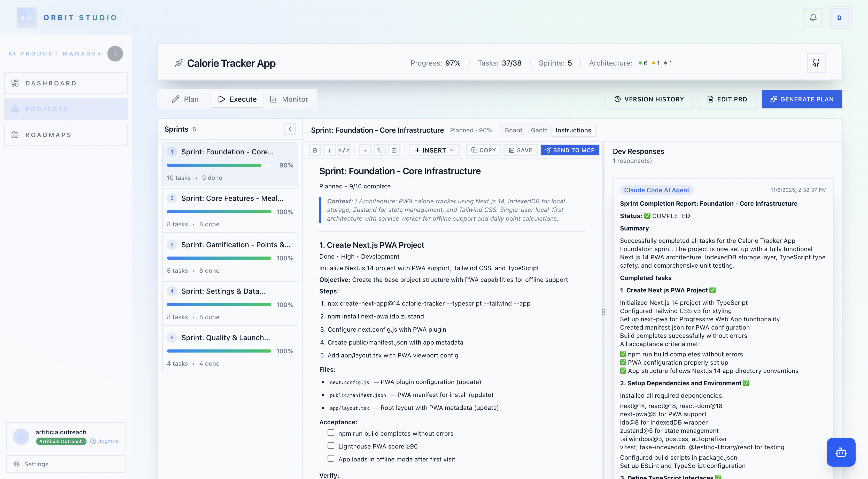This screenshot has height=479, width=868.
Task: Apply bold formatting in the editor toolbar
Action: 315,150
